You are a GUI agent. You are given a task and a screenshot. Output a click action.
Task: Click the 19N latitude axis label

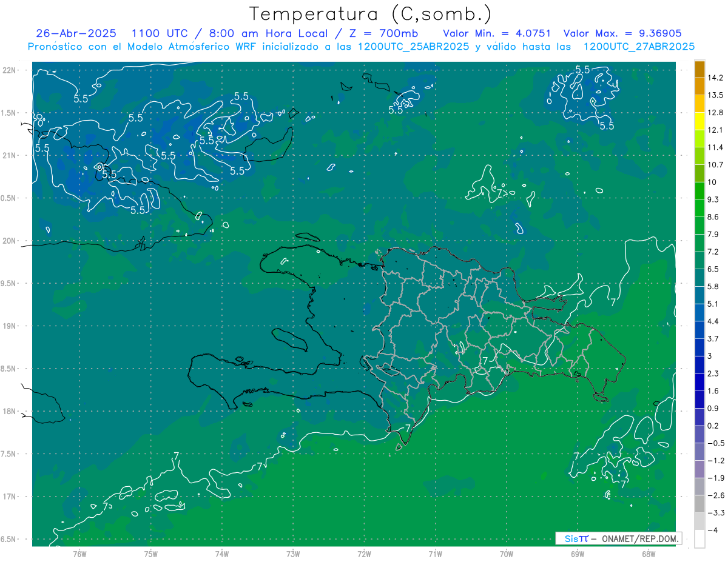coord(10,326)
